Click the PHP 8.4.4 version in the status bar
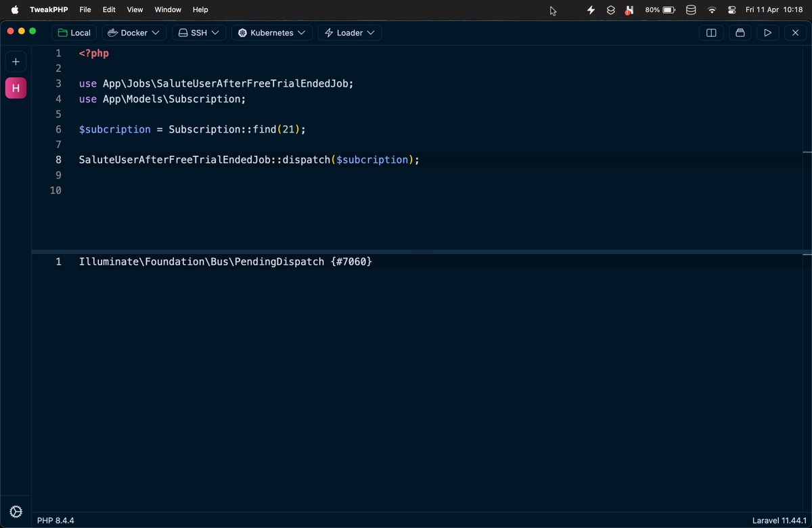Viewport: 812px width, 528px height. click(x=55, y=521)
